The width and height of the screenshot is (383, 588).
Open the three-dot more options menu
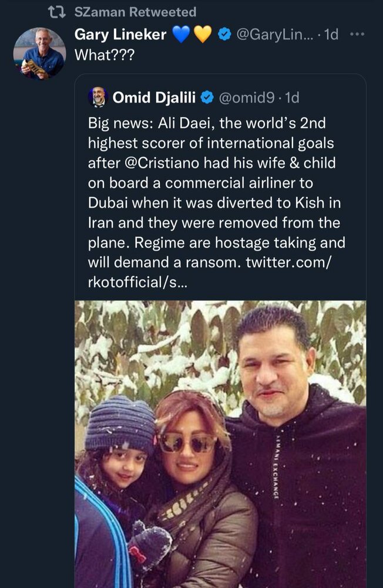point(357,35)
